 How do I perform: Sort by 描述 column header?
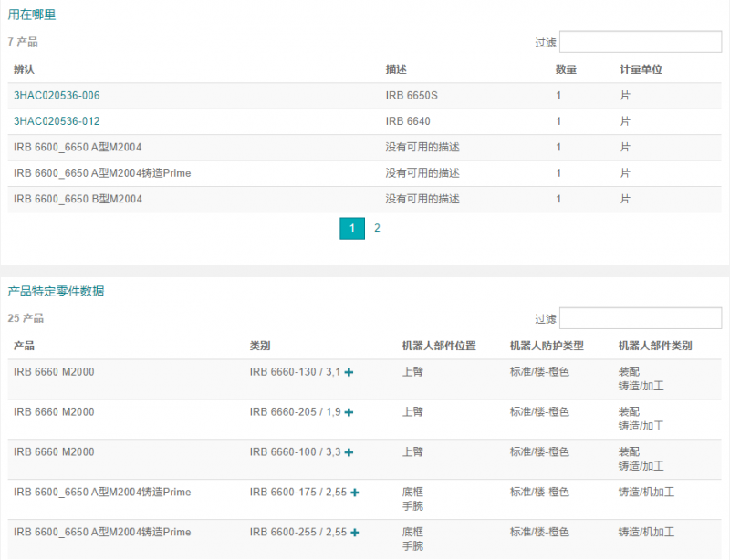[x=396, y=70]
